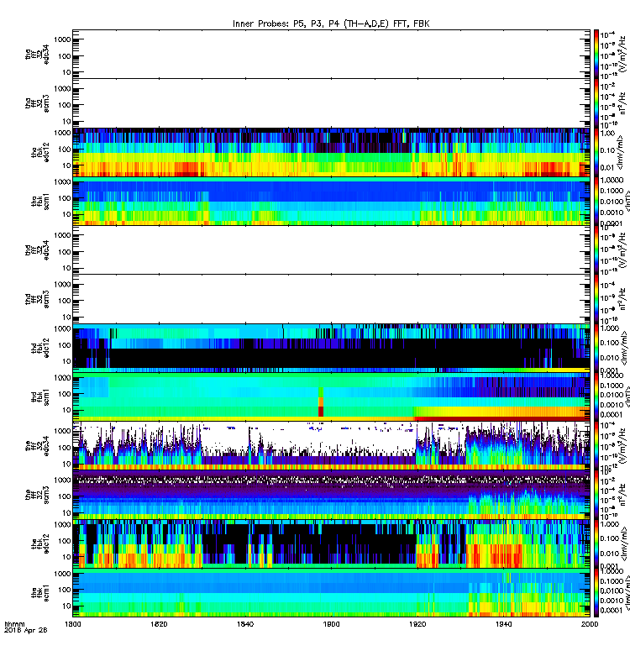The height and width of the screenshot is (672, 630).
Task: Click the the fbk edc12 spectrogram panel
Action: pyautogui.click(x=331, y=544)
